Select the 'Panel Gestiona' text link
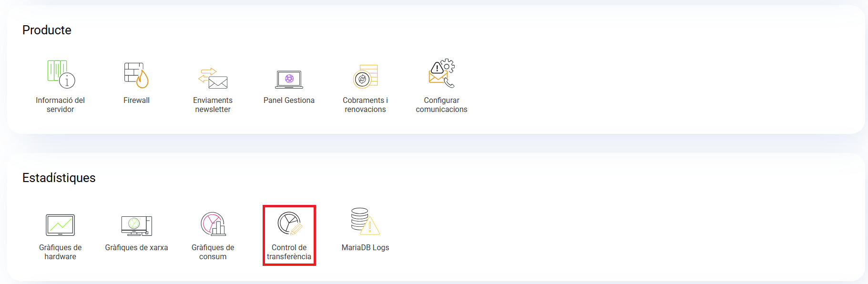This screenshot has width=868, height=284. (x=289, y=101)
